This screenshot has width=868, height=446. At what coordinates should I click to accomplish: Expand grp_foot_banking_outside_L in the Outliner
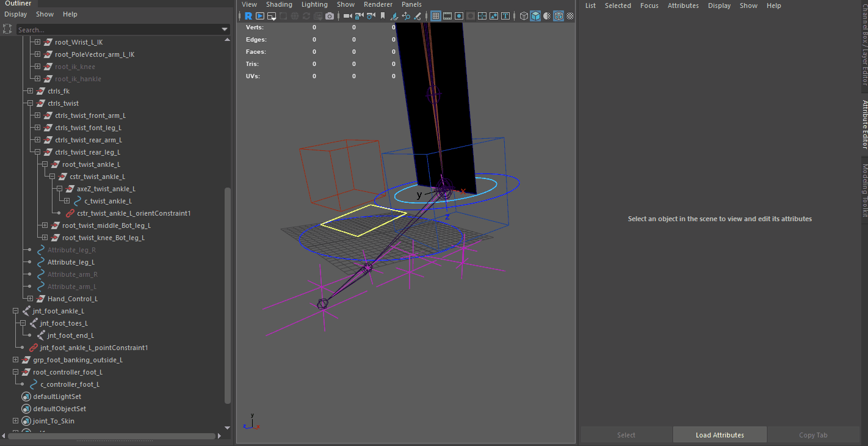pos(15,360)
